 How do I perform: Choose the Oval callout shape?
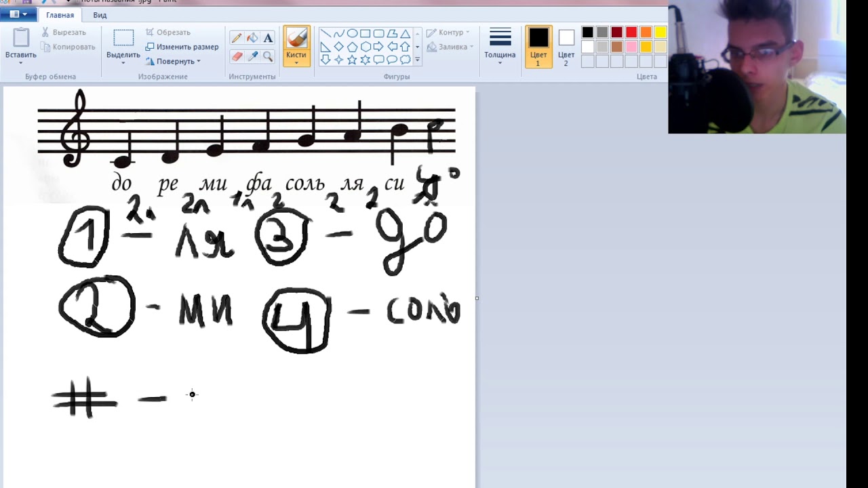392,60
